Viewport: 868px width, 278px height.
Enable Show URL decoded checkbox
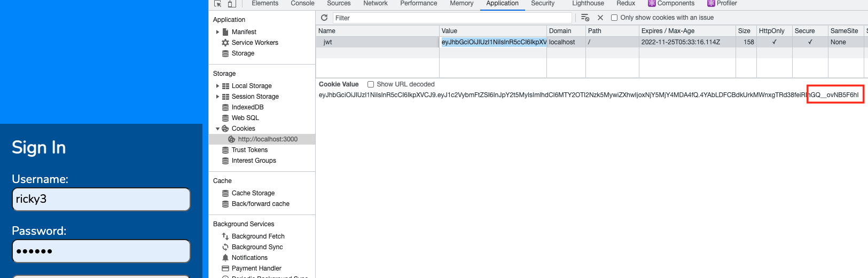[371, 84]
